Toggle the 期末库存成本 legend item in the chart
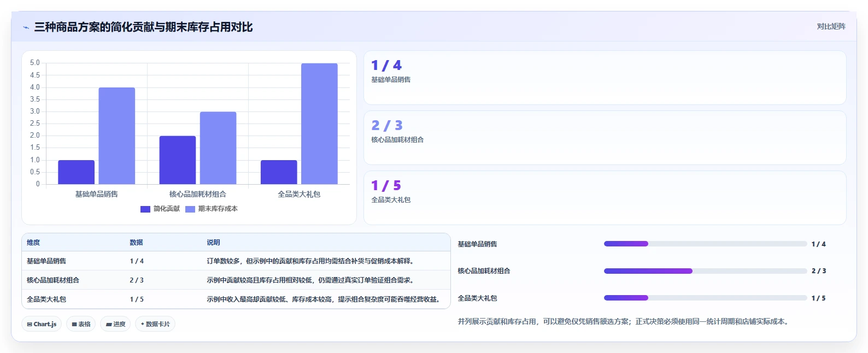Screen dimensions: 868x353 point(212,209)
